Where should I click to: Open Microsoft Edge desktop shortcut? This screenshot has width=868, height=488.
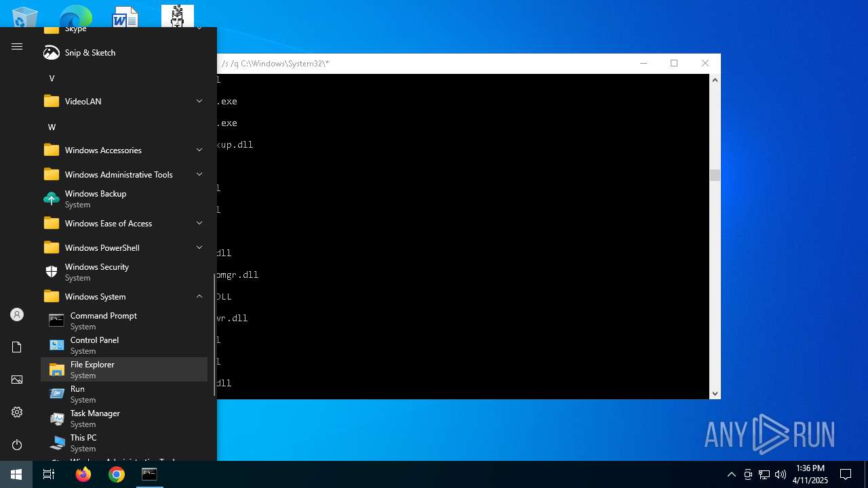tap(75, 16)
